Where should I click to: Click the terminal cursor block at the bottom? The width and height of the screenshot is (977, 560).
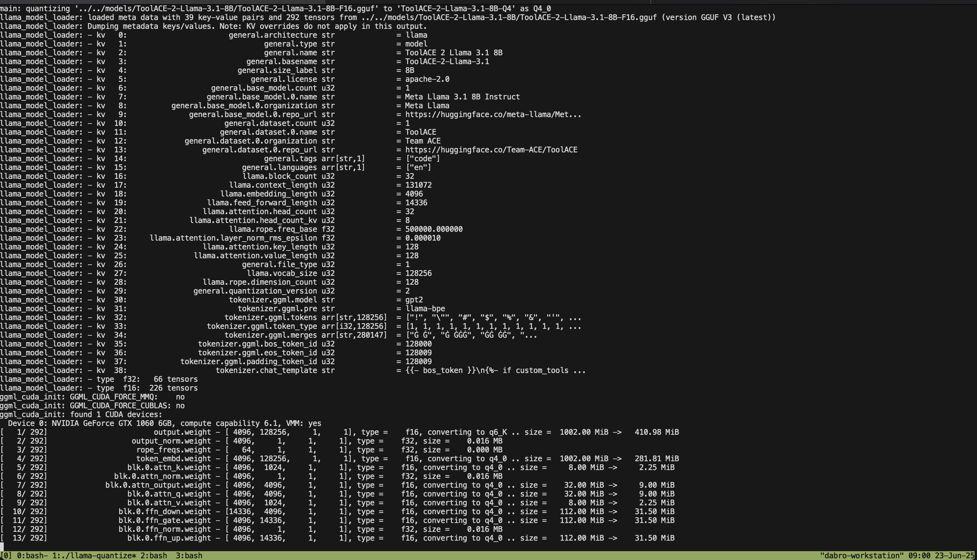(x=2, y=546)
